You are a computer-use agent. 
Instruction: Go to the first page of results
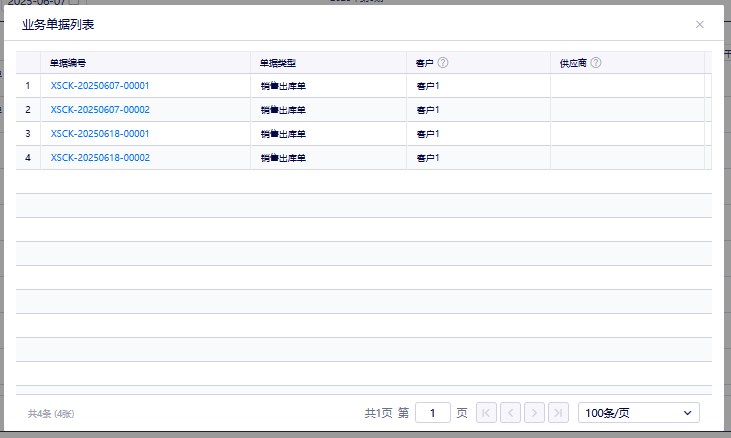487,413
